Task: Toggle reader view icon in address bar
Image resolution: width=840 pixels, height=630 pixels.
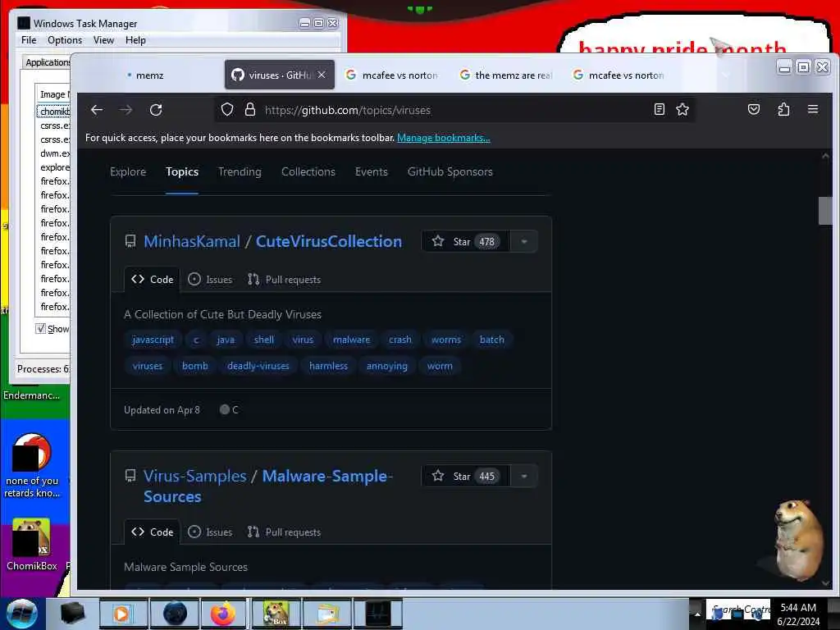Action: 660,109
